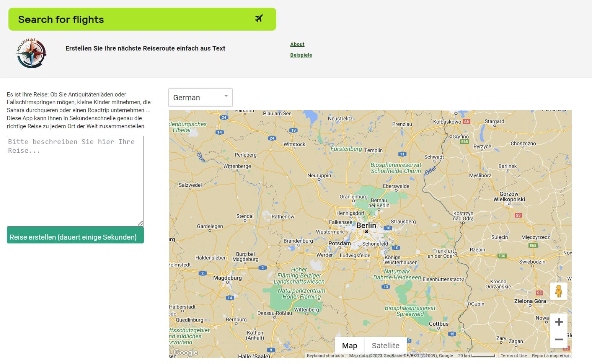Image resolution: width=592 pixels, height=364 pixels.
Task: Click Wittenberg label on map
Action: [307, 310]
